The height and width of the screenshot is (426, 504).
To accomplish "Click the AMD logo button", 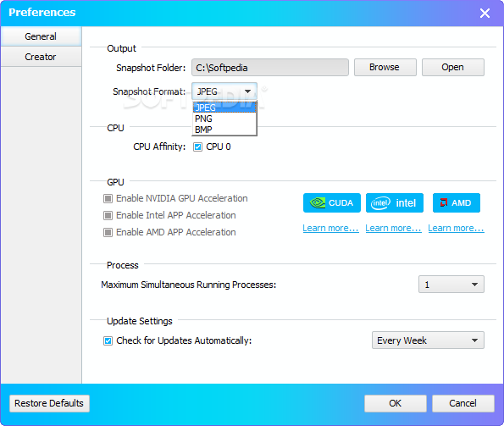I will pos(457,202).
